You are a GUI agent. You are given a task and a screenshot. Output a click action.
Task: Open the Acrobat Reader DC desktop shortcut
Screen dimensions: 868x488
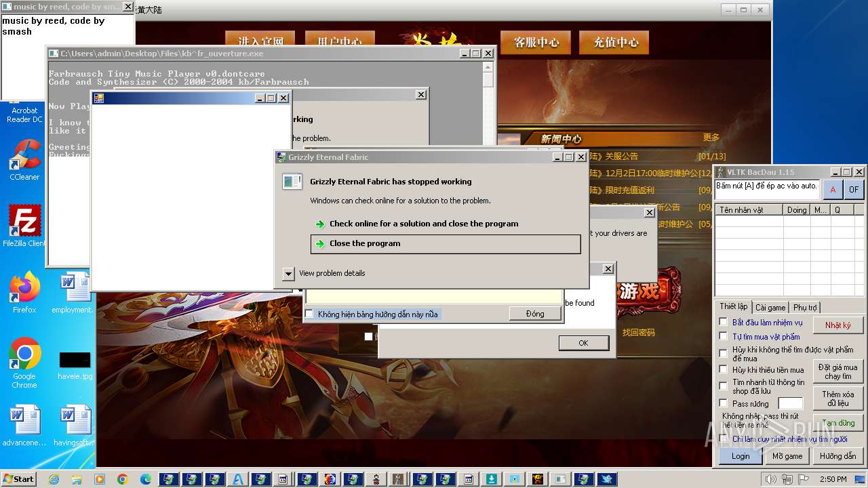(24, 114)
